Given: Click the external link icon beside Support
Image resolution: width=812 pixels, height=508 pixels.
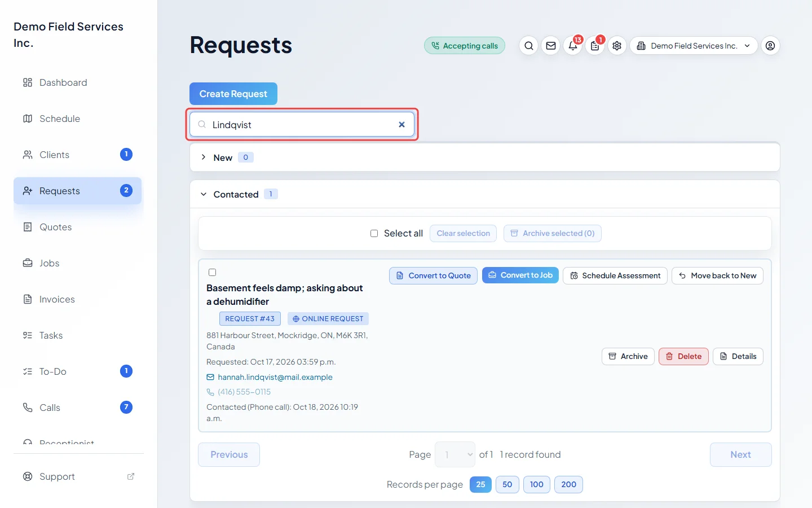Looking at the screenshot, I should point(131,476).
